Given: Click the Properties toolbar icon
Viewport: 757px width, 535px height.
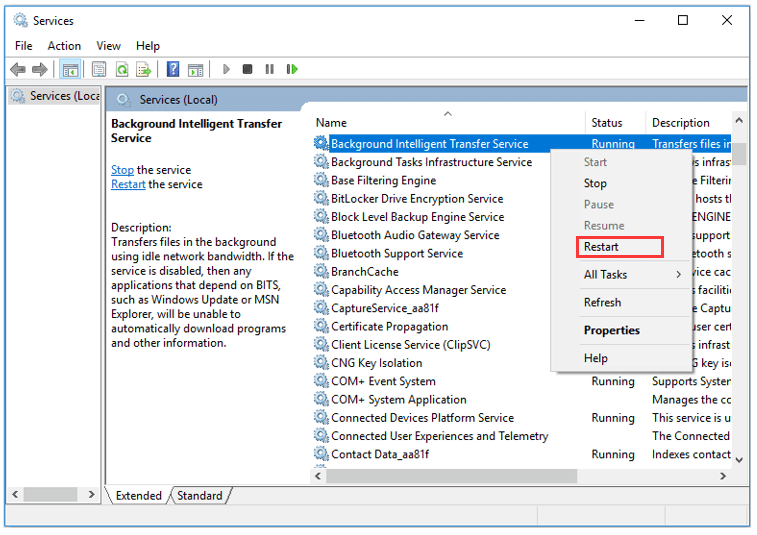Looking at the screenshot, I should point(99,70).
